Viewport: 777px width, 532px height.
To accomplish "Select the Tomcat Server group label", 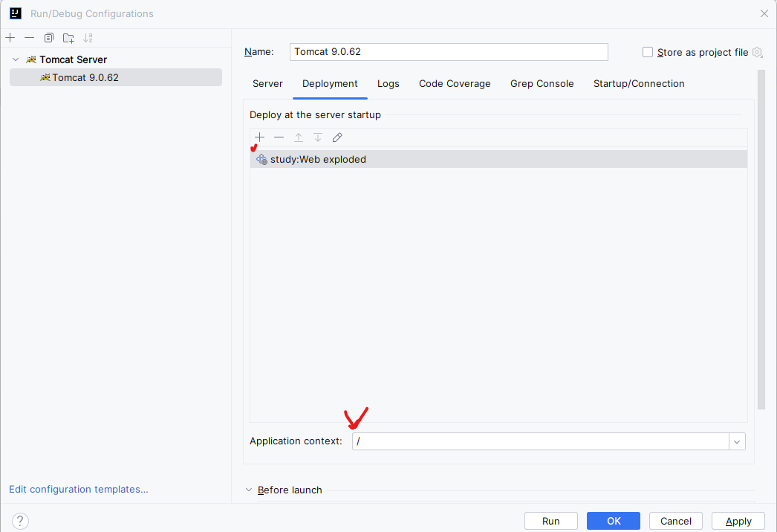I will click(74, 59).
